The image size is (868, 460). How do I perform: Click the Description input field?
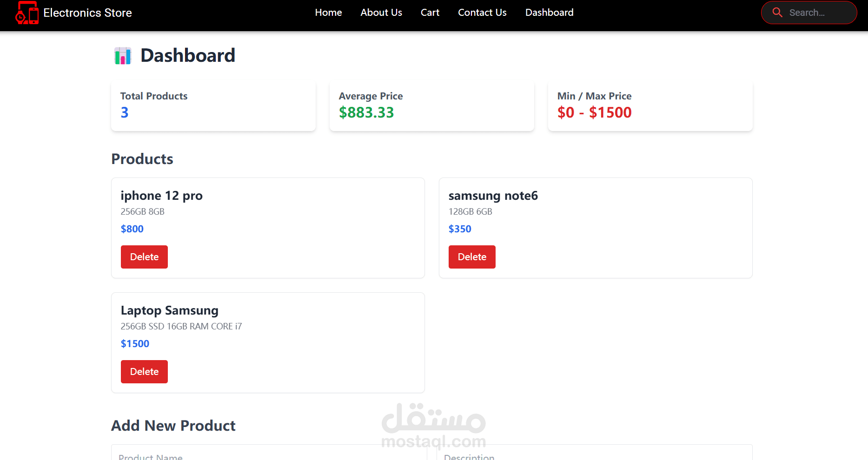[594, 455]
